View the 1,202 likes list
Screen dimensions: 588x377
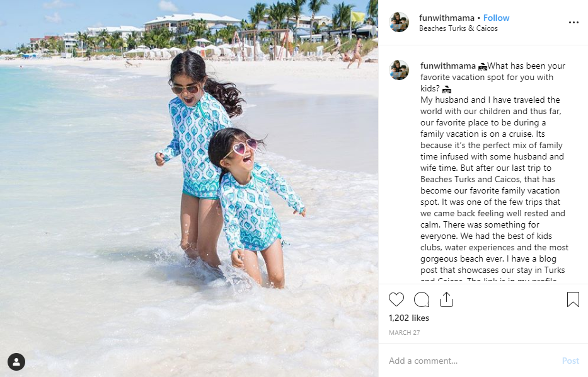coord(409,318)
